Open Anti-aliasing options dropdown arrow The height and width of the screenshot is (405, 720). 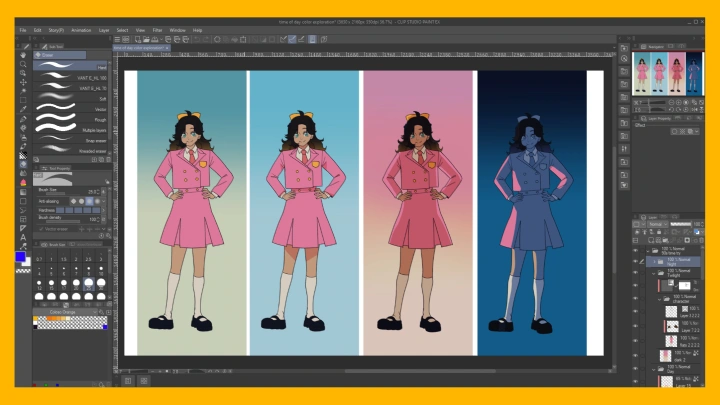pyautogui.click(x=104, y=201)
